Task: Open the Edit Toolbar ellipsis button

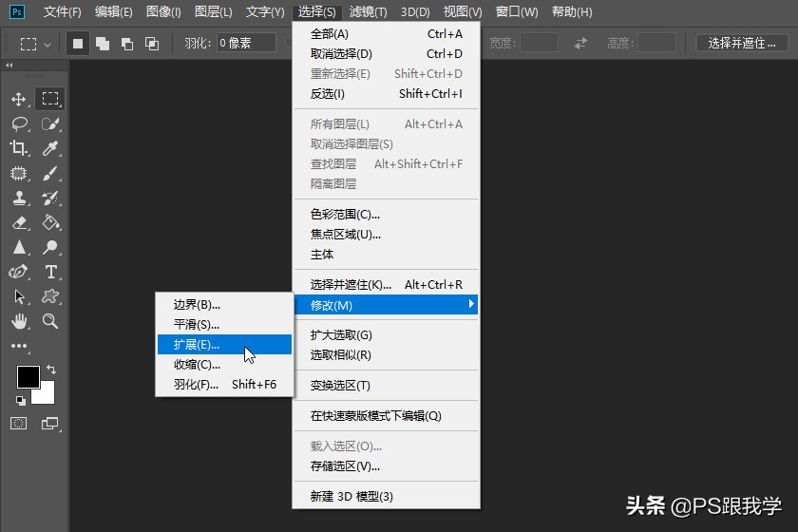Action: pos(19,346)
